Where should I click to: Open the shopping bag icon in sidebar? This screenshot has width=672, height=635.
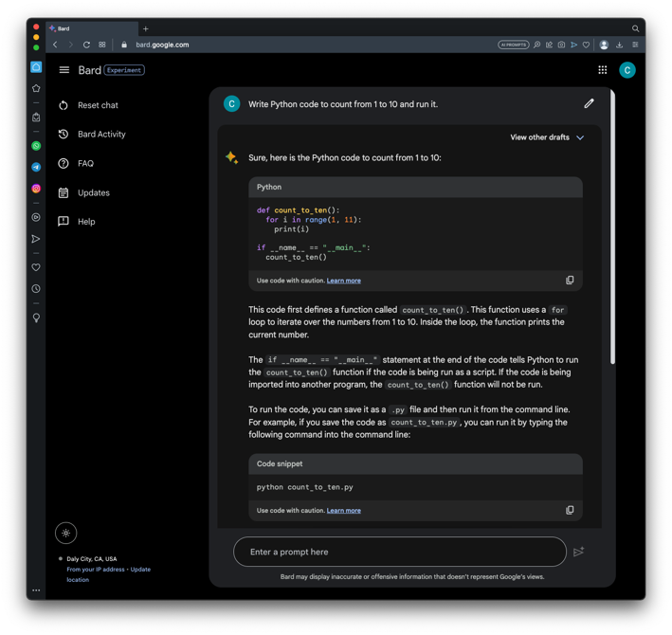click(x=36, y=117)
